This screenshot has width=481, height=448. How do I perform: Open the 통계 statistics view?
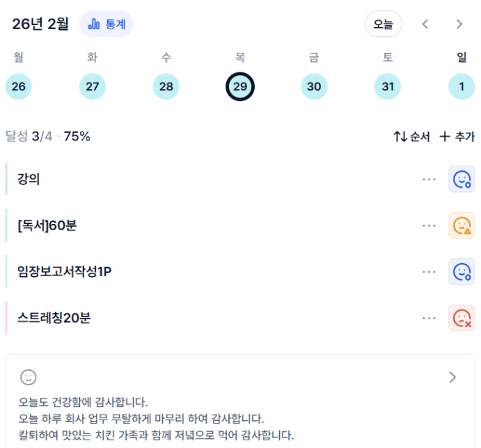(x=107, y=24)
